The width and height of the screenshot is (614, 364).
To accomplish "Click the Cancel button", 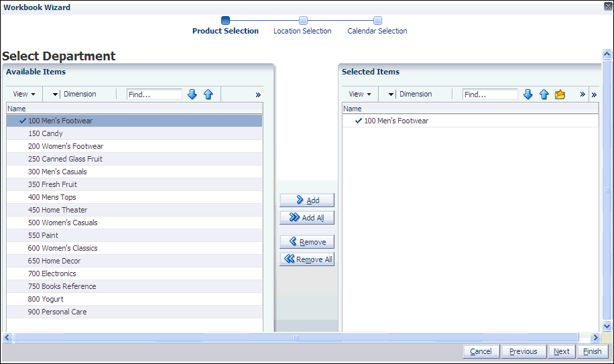I will [481, 351].
